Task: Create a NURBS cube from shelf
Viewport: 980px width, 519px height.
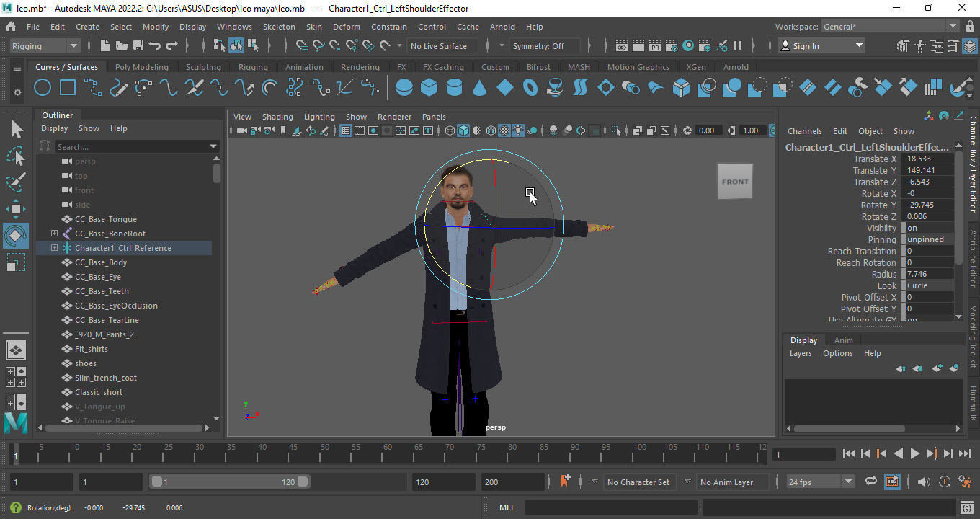Action: (x=429, y=88)
